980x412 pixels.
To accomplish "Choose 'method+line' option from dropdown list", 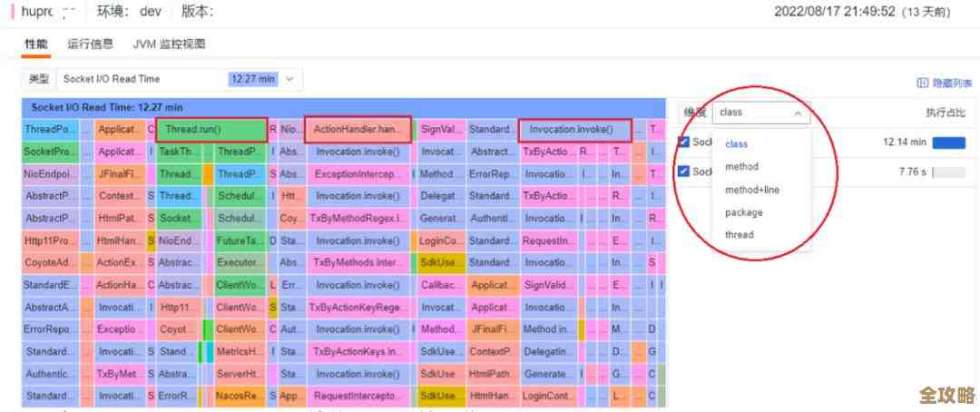I will tap(751, 190).
